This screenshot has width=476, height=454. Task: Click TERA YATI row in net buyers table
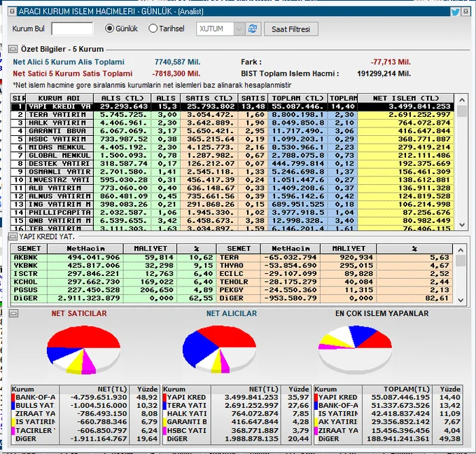coord(236,406)
